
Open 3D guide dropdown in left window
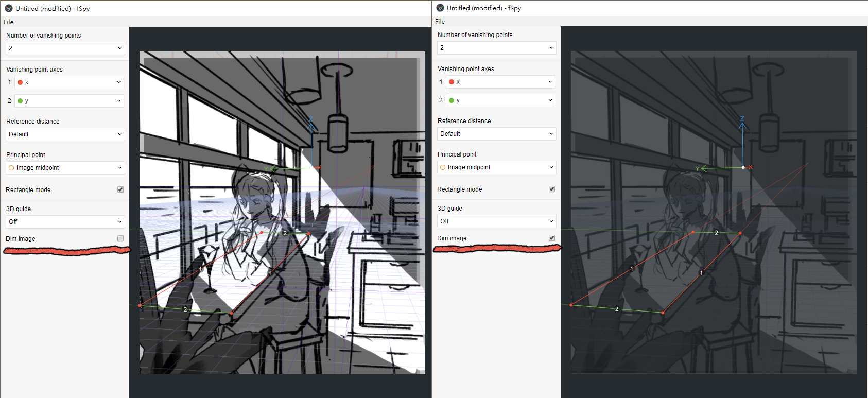65,222
